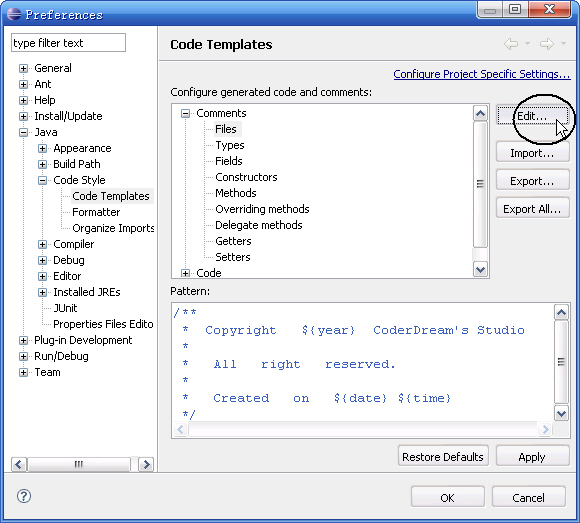Click the help question mark icon
580x523 pixels.
24,496
